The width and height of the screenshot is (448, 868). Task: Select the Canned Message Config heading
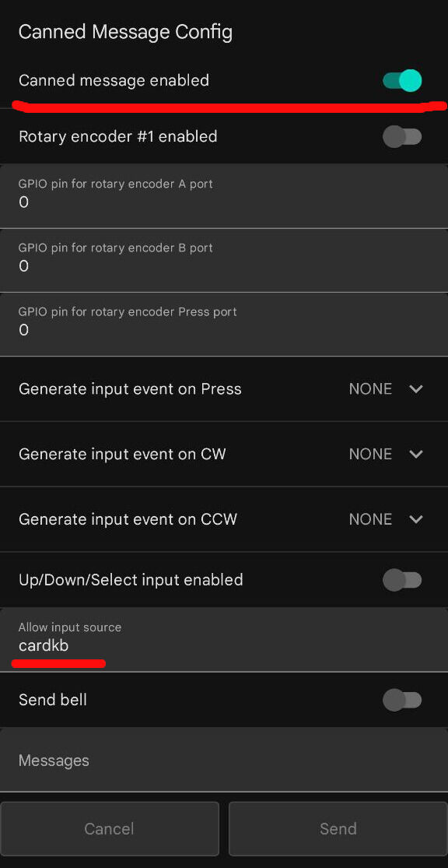(x=125, y=32)
